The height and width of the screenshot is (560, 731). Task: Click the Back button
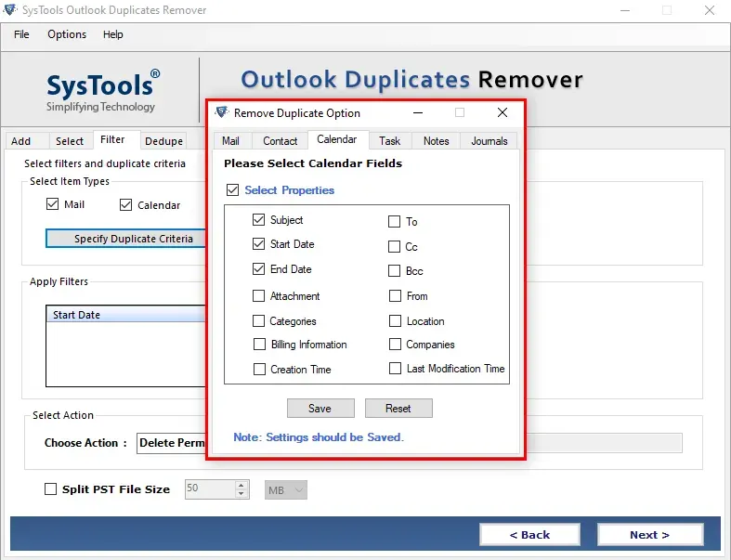click(x=529, y=535)
